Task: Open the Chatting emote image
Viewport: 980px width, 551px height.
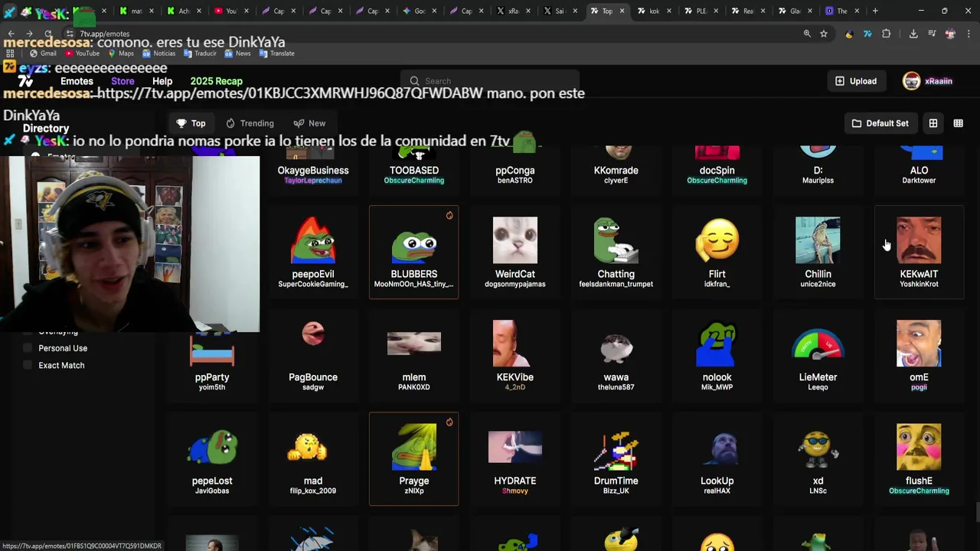Action: pyautogui.click(x=616, y=240)
